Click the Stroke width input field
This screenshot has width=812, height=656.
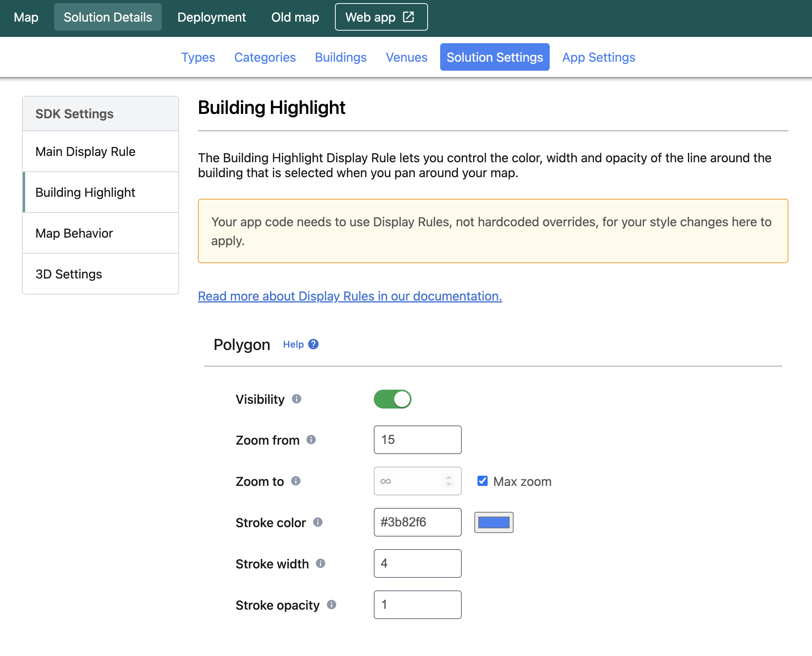click(x=417, y=563)
